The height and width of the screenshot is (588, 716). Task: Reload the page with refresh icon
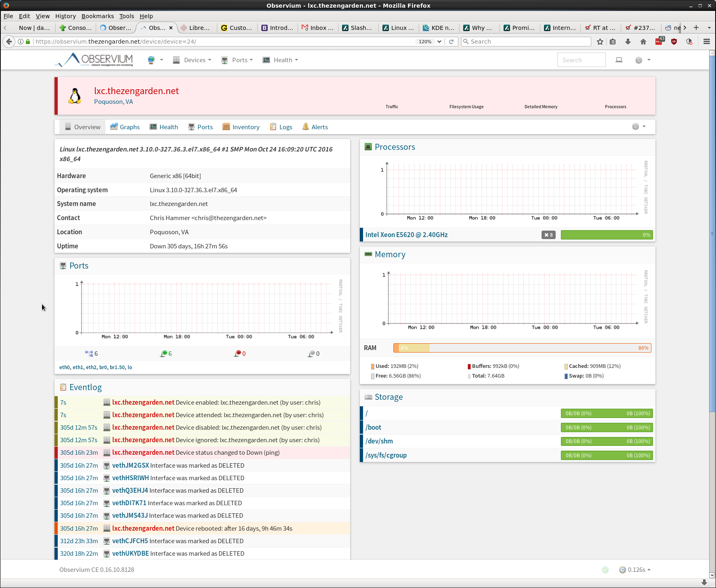[x=451, y=42]
